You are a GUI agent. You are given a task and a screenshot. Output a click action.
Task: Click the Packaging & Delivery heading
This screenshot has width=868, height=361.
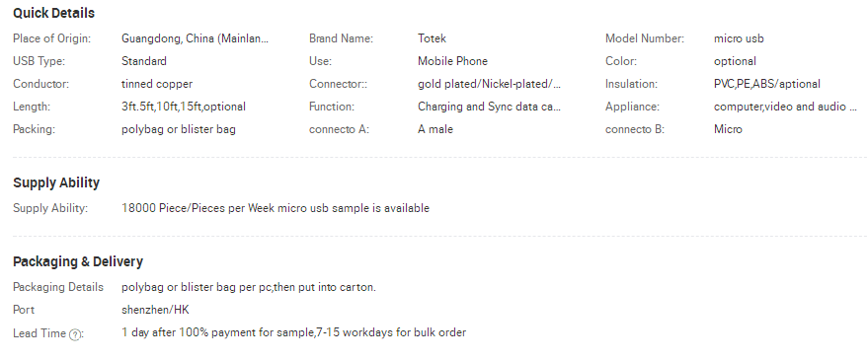78,261
